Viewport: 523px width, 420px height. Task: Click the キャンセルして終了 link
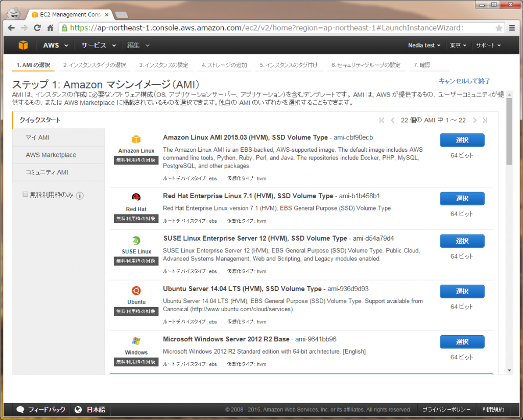coord(464,81)
